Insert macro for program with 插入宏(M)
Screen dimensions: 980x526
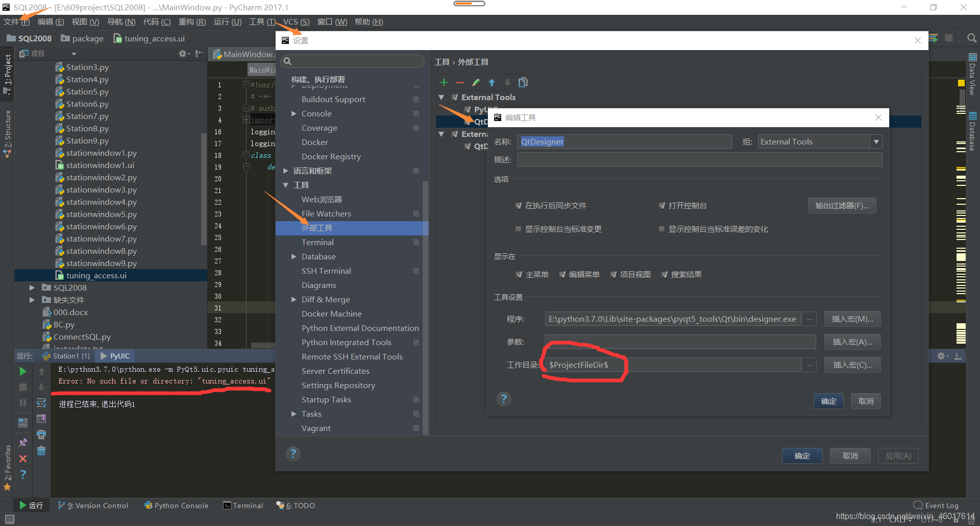852,319
